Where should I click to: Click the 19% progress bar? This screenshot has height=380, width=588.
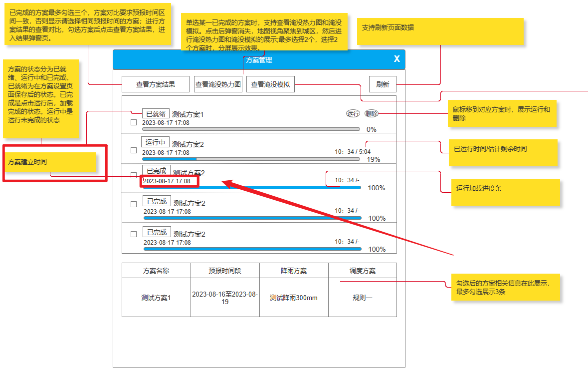click(x=251, y=159)
